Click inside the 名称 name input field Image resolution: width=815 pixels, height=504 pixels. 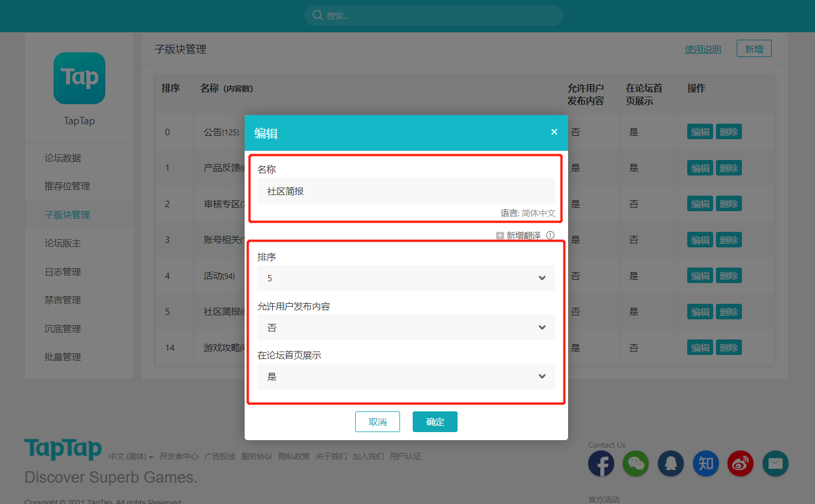click(406, 190)
